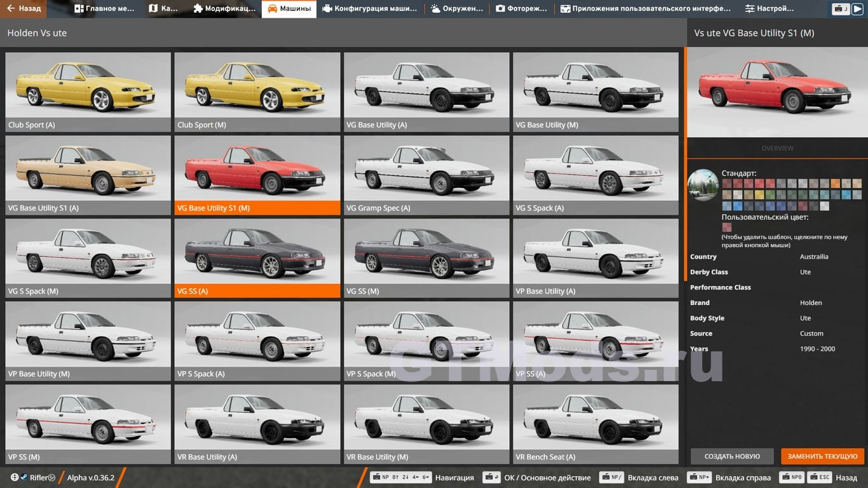Pick the VP S Spack (A) car
Screen dimensions: 868x488
[x=257, y=341]
